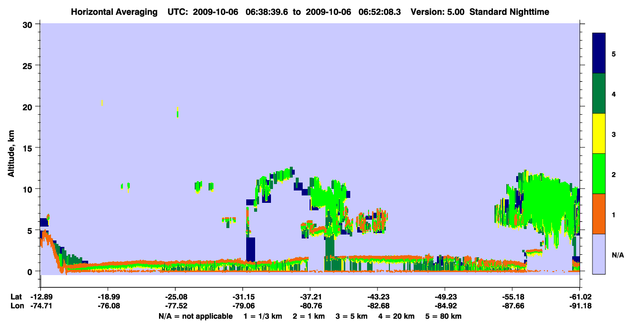This screenshot has width=644, height=330.
Task: Click latitude value -18.99
Action: [108, 296]
